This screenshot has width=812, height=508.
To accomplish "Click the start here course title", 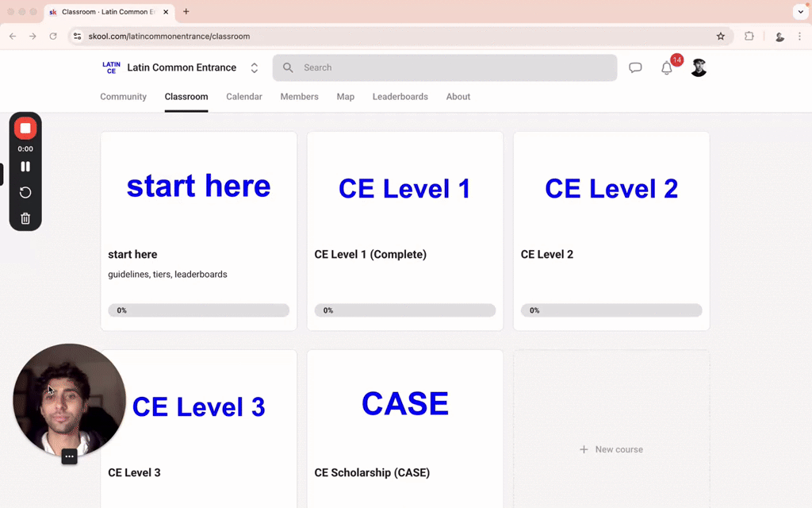I will pos(132,255).
